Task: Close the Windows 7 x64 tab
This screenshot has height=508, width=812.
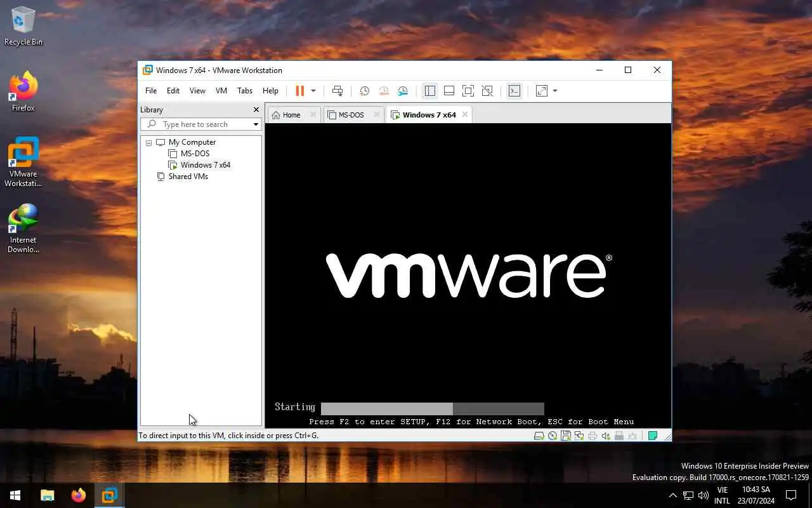Action: click(x=465, y=115)
